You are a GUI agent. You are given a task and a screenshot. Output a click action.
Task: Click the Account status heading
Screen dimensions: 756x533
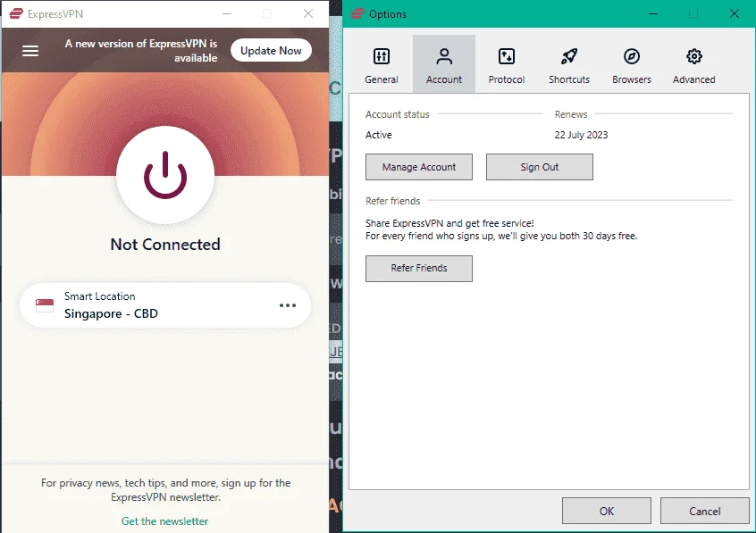398,114
